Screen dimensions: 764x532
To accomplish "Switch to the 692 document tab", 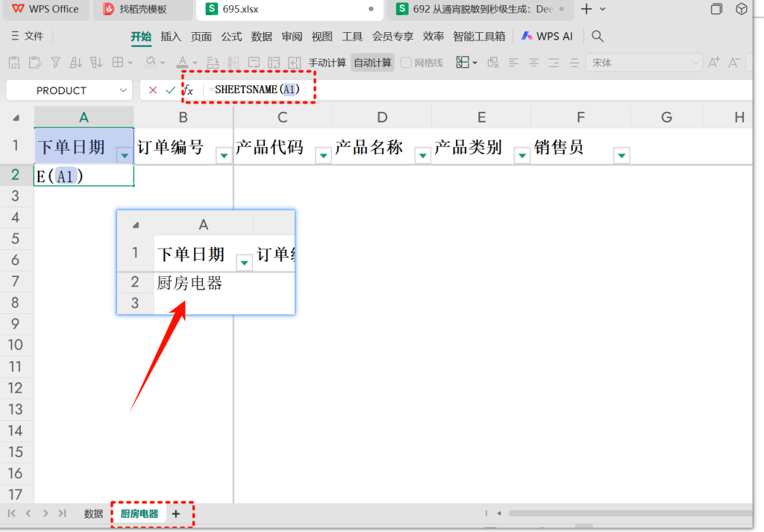I will (x=480, y=9).
